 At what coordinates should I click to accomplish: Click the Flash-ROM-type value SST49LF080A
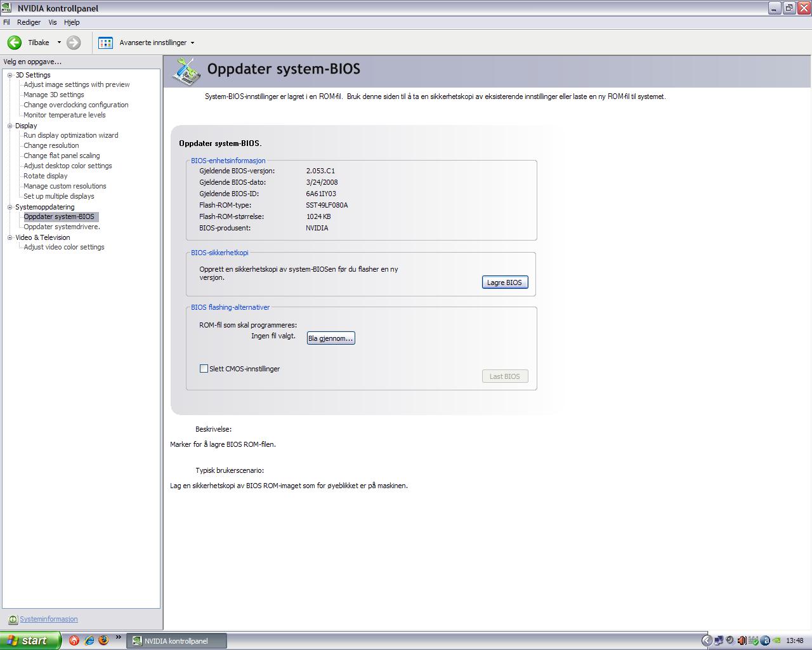(x=327, y=205)
